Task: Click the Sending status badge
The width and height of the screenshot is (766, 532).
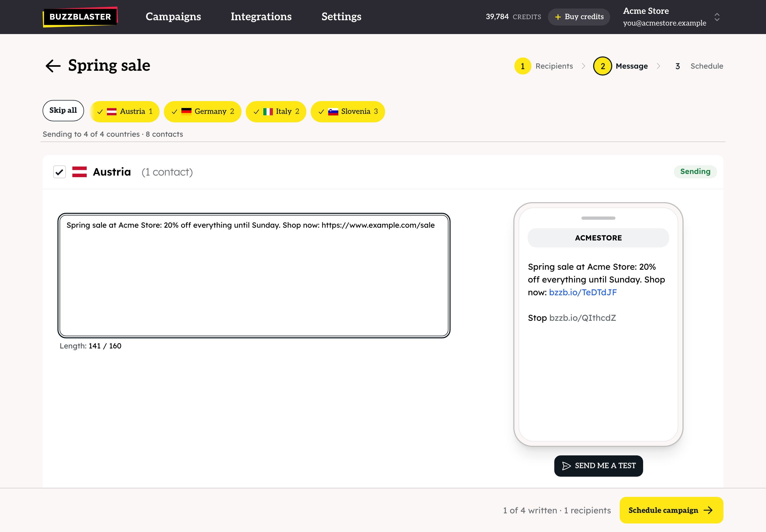Action: [x=695, y=172]
